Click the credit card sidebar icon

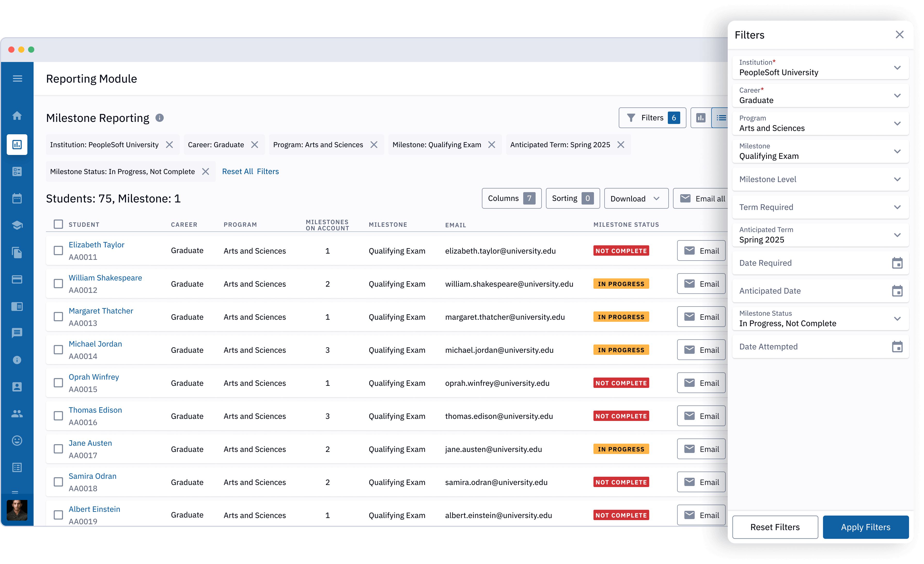coord(17,279)
